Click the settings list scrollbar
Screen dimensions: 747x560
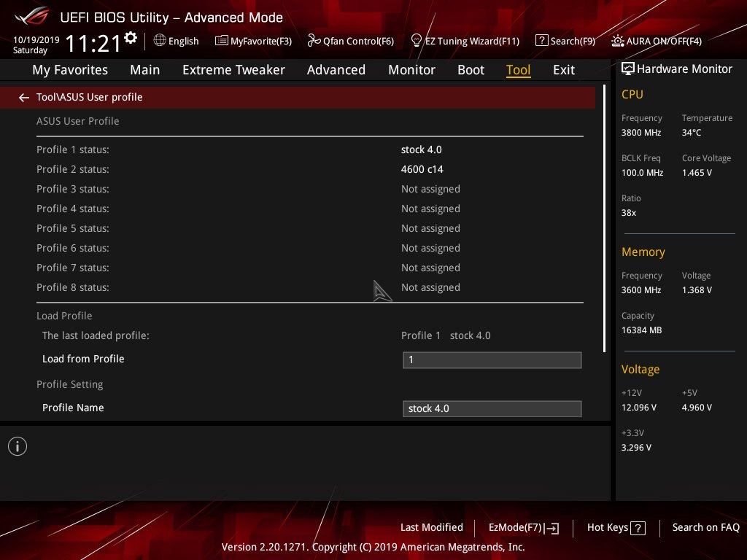coord(604,219)
